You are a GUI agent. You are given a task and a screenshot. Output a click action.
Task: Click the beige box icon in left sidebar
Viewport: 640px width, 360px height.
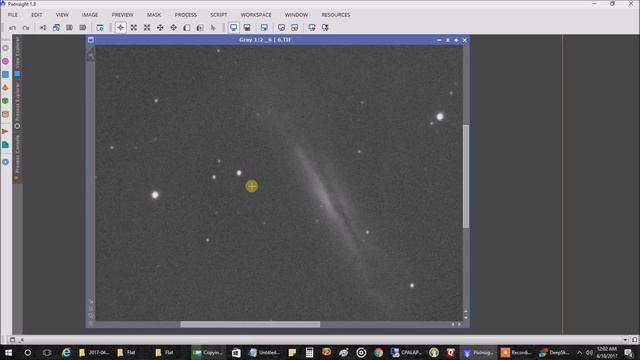tap(5, 114)
